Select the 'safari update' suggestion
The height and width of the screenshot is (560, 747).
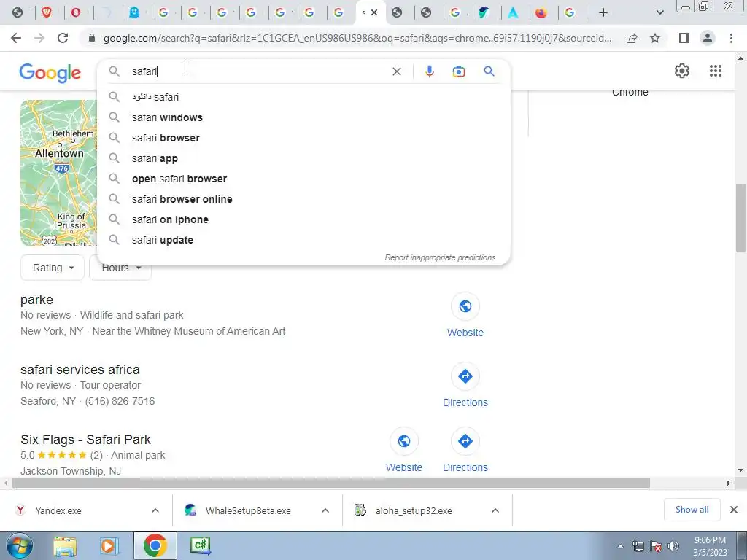(303, 241)
